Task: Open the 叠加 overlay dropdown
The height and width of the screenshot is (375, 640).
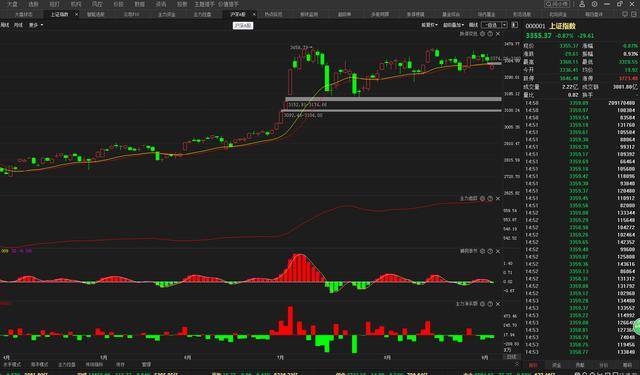Action: 453,25
